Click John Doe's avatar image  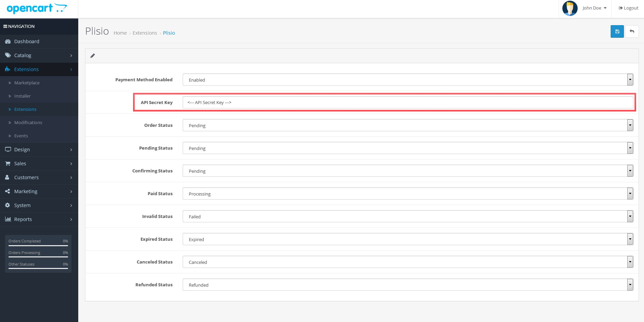570,8
